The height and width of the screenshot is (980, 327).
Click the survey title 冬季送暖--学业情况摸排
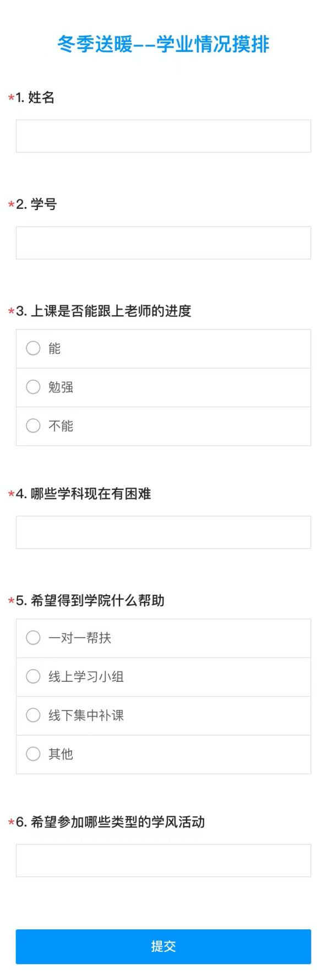(x=163, y=44)
